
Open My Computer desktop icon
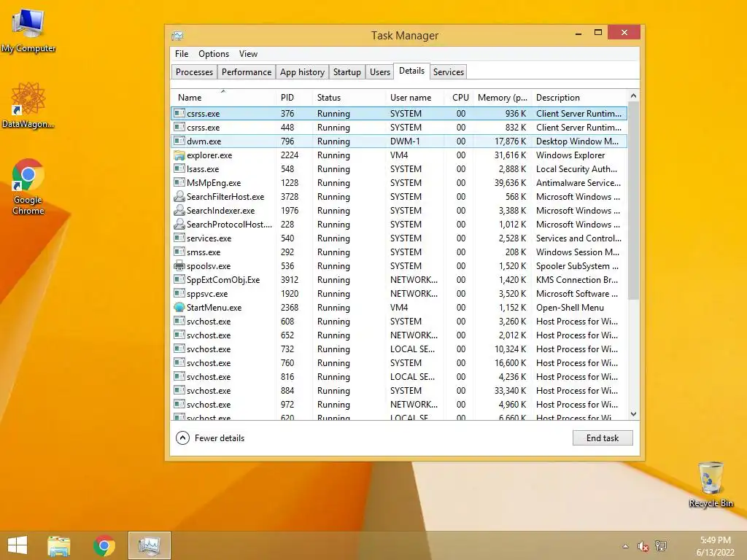click(x=28, y=31)
